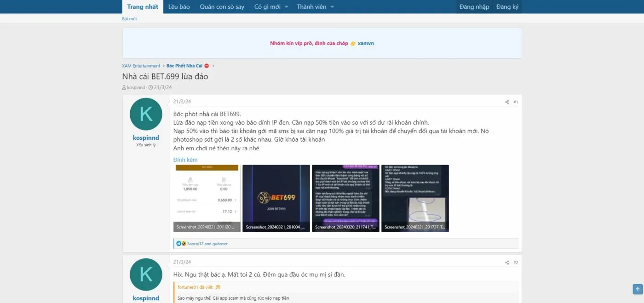
Task: Open the Bóc Phốt Nhà Cái breadcrumb
Action: pos(184,66)
